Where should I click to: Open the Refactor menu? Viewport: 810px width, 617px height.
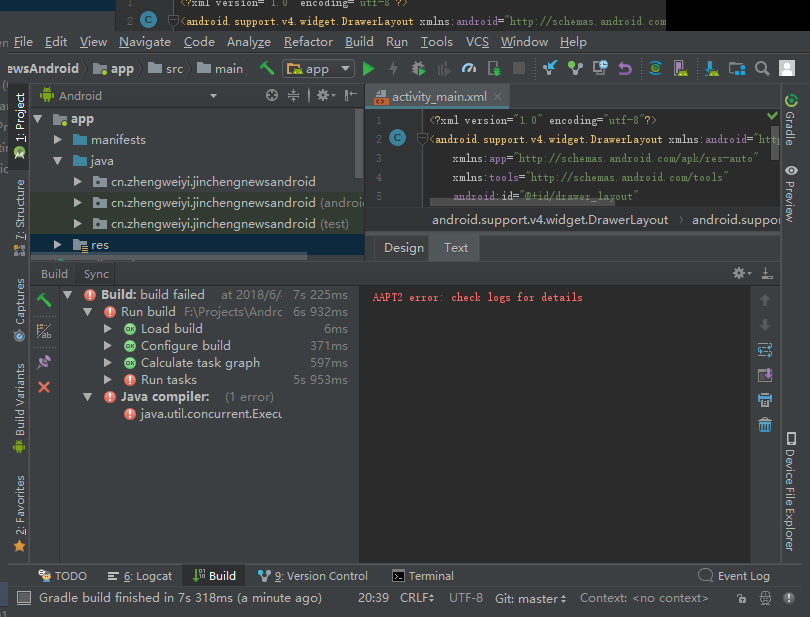(308, 42)
